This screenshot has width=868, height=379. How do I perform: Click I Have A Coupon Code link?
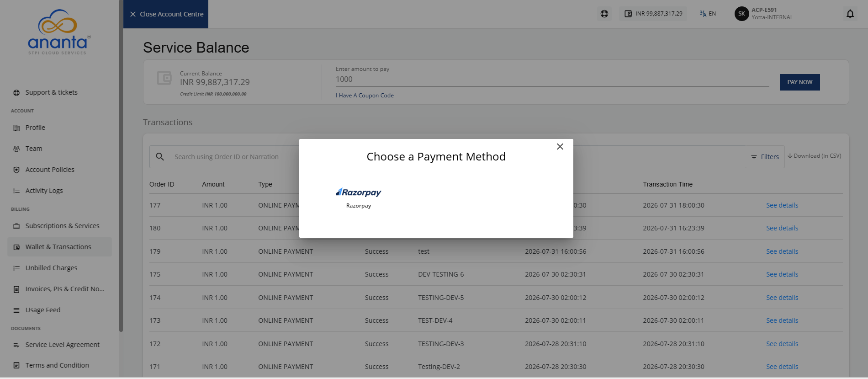pos(365,96)
